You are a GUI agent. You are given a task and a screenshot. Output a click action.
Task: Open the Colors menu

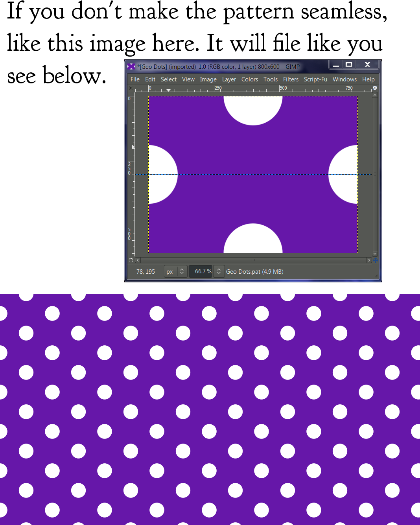249,79
